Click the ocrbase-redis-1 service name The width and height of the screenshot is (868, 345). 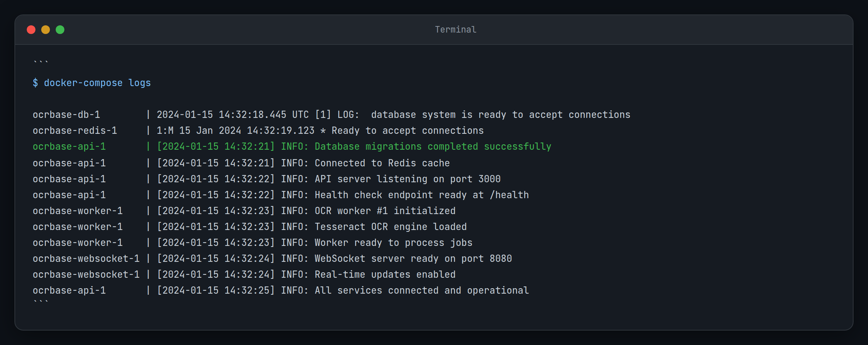75,131
